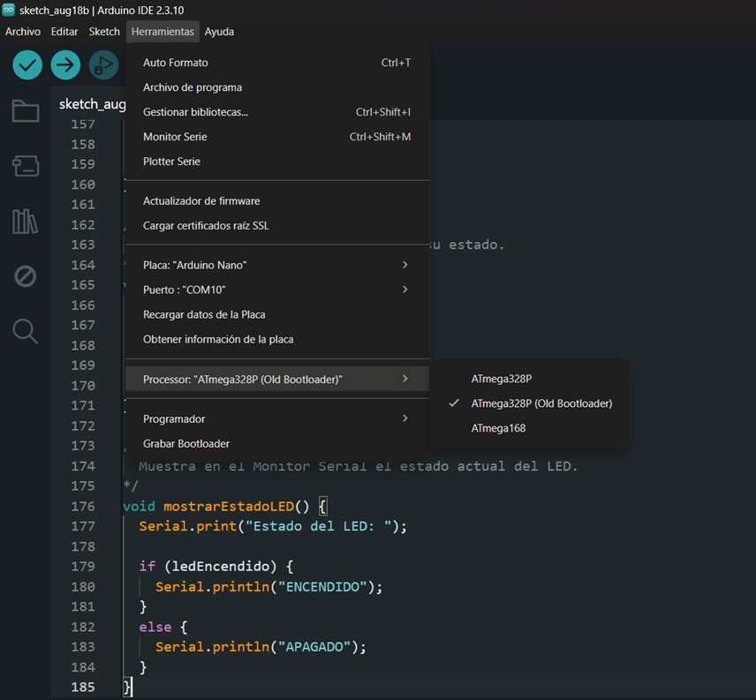Select Archivo de programa
This screenshot has width=756, height=700.
coord(277,87)
